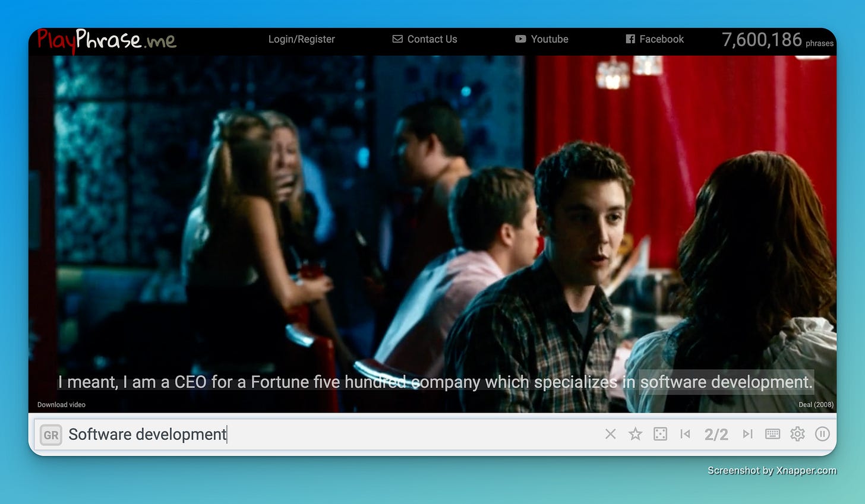Add phrase to favorites with star icon

tap(635, 435)
